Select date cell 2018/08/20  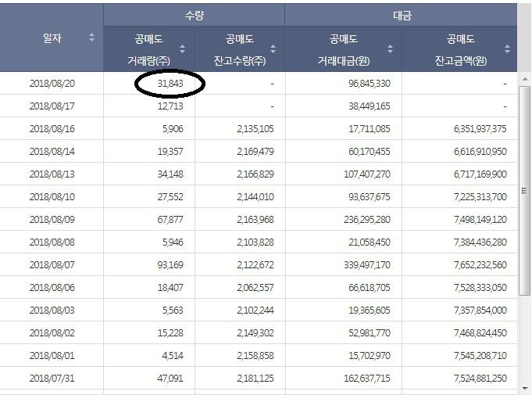(52, 84)
